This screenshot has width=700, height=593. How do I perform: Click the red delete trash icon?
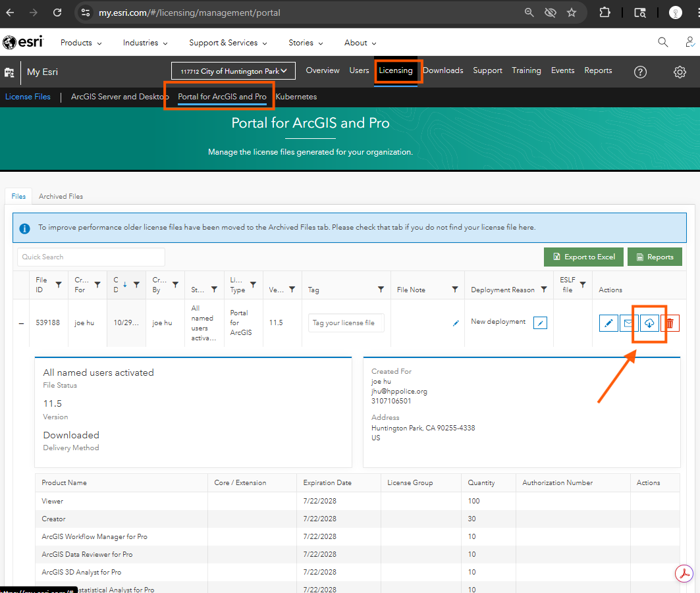(670, 323)
